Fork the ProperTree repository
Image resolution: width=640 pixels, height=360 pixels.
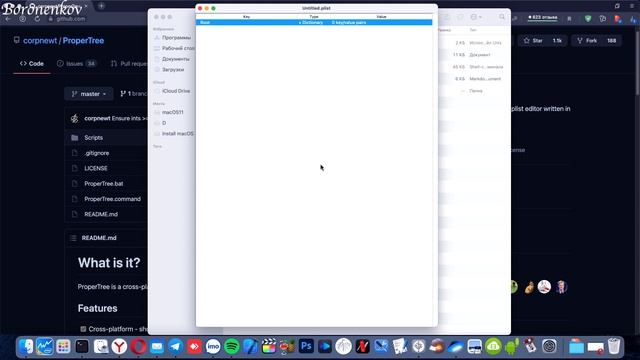tap(596, 40)
